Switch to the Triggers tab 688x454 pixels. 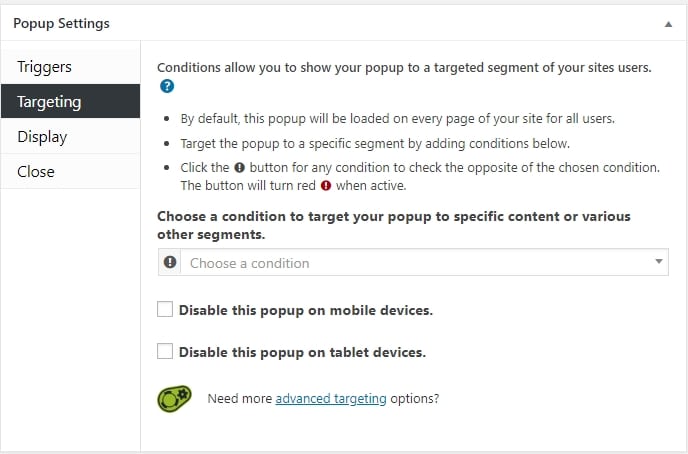[x=71, y=67]
